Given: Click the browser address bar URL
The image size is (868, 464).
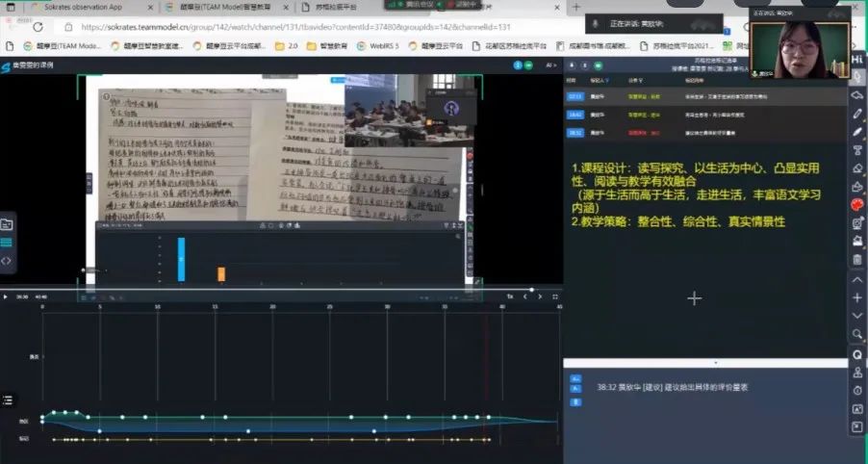Looking at the screenshot, I should click(289, 27).
